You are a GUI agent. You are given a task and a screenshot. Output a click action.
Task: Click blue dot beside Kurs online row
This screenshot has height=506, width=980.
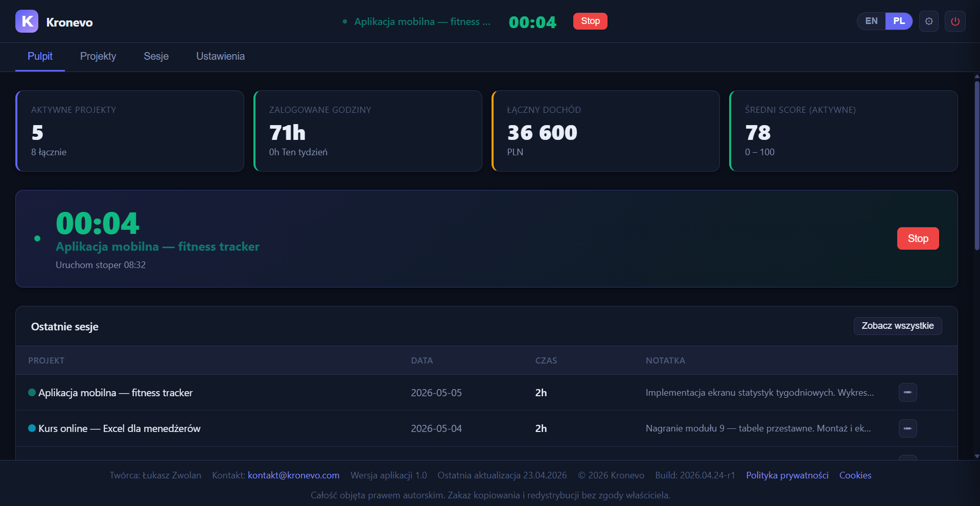(32, 428)
